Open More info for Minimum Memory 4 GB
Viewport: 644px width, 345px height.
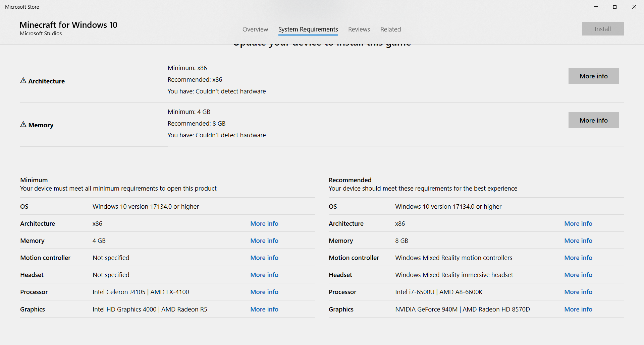(264, 240)
